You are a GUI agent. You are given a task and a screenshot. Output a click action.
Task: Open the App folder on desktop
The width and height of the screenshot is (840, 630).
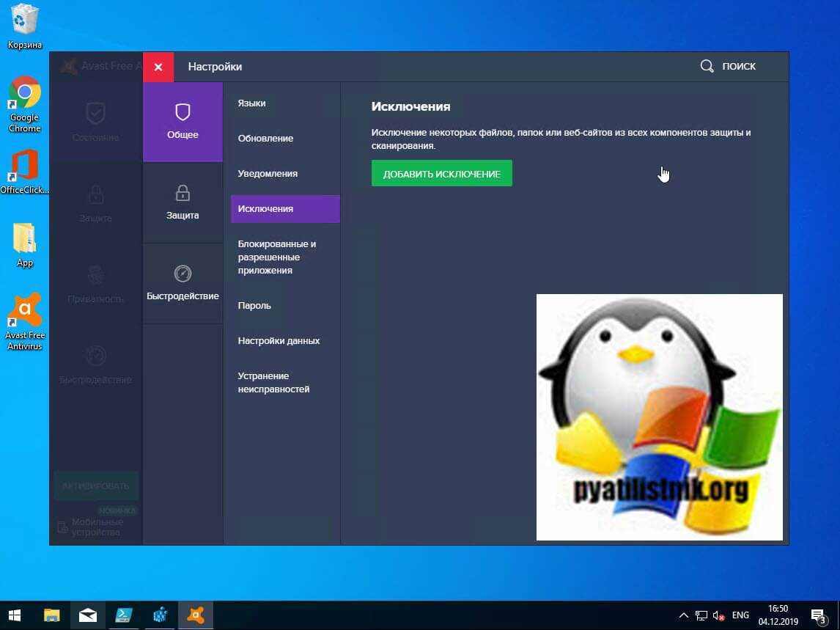25,244
